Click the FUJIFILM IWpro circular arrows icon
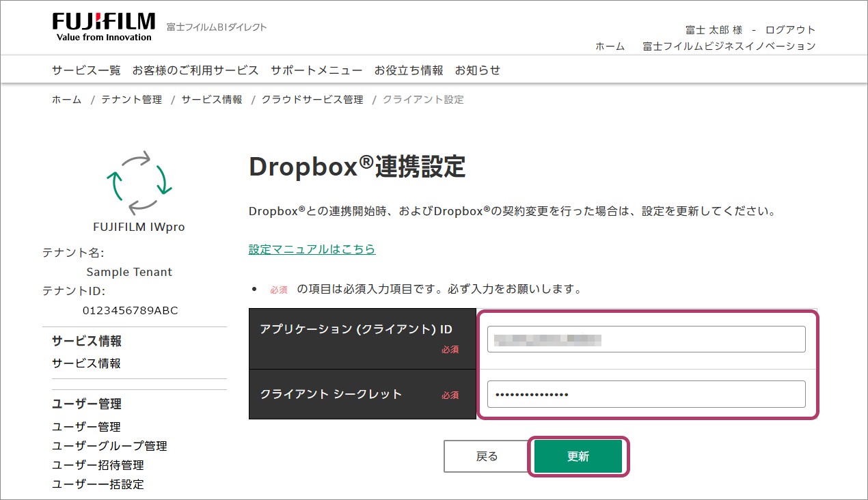868x500 pixels. [139, 183]
